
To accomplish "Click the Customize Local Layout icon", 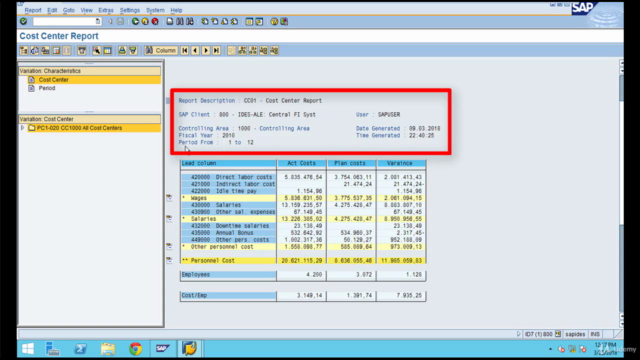I will click(284, 21).
